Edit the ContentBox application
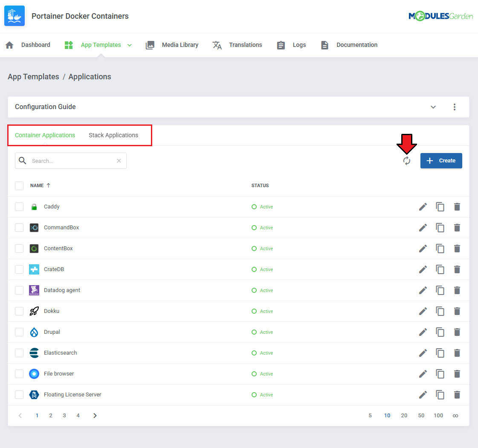 [423, 249]
